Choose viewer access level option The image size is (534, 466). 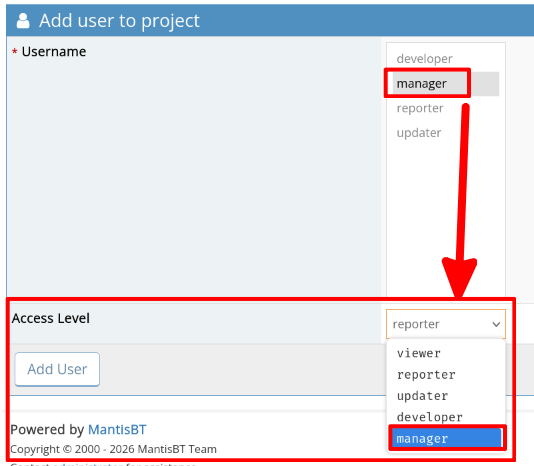tap(446, 353)
